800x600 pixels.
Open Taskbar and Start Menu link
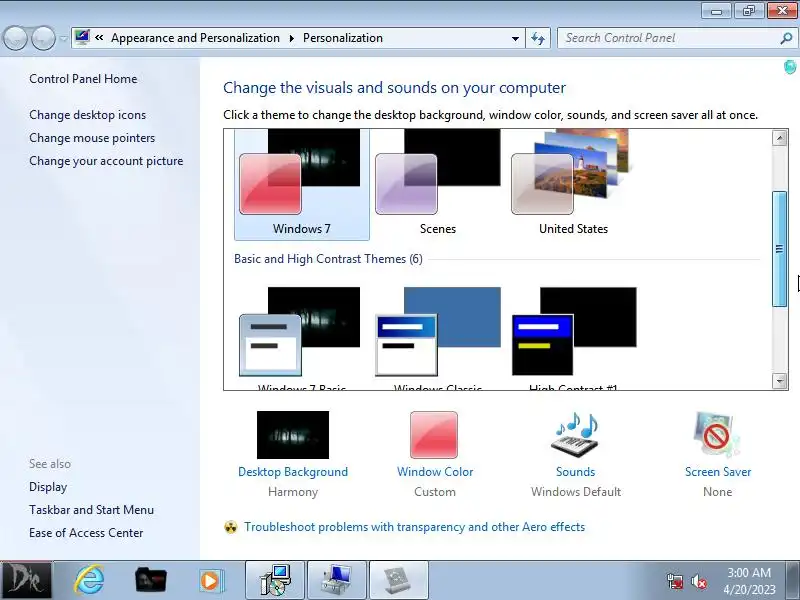(91, 510)
